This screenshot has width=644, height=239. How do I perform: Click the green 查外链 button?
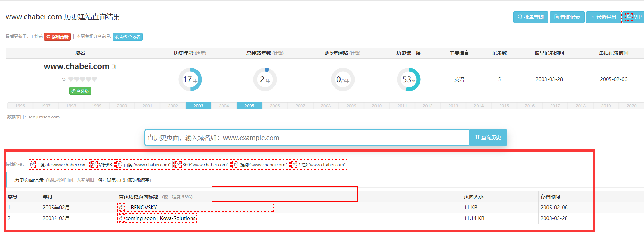tap(80, 91)
